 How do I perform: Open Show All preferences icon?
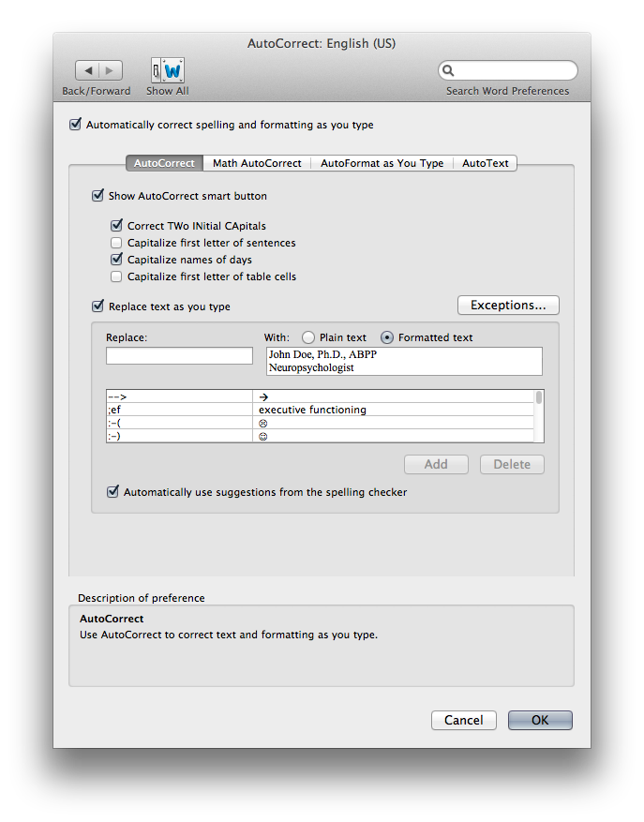[168, 70]
